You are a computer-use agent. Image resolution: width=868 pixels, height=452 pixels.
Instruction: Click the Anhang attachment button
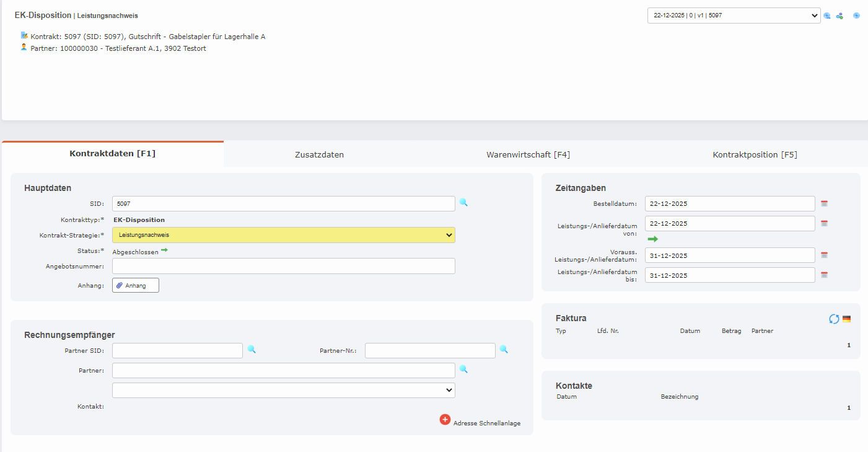(x=136, y=285)
